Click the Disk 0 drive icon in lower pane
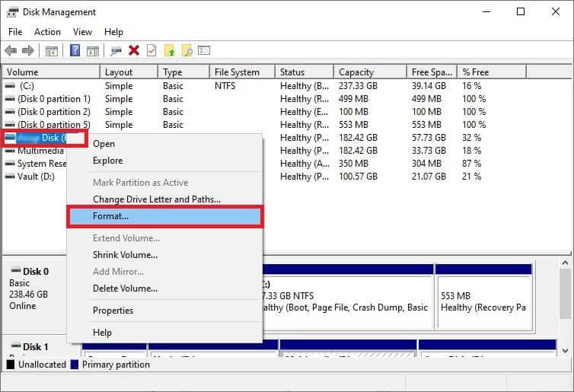This screenshot has width=574, height=392. pyautogui.click(x=16, y=271)
